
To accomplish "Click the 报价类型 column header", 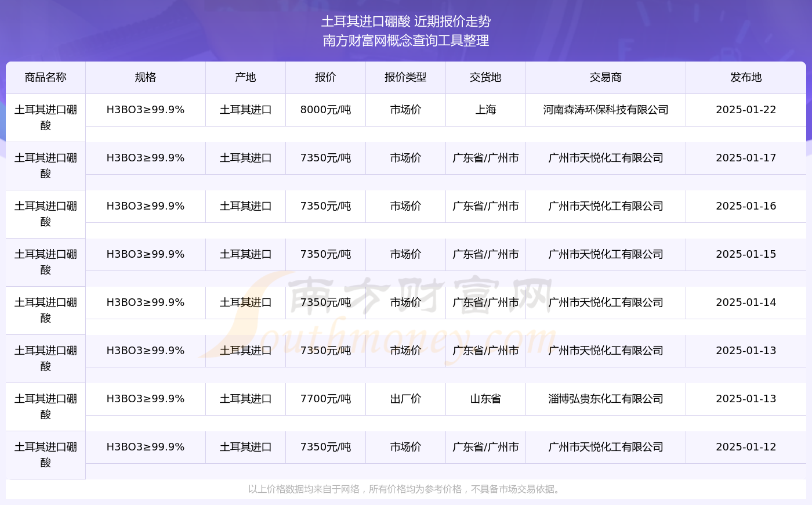I will tap(405, 77).
